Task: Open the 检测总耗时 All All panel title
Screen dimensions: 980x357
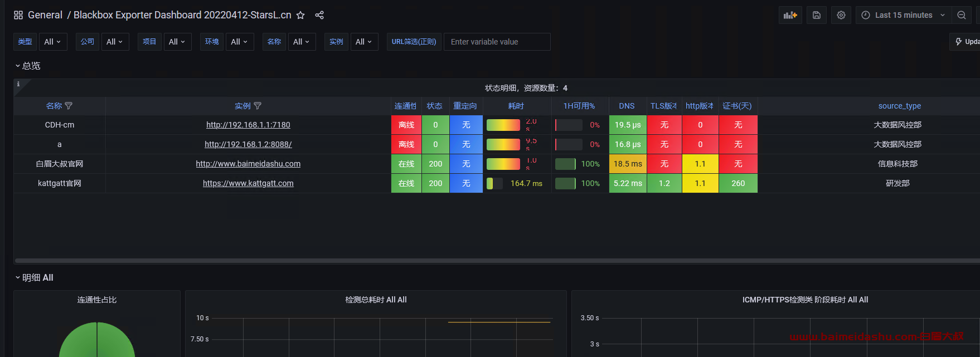Action: pyautogui.click(x=376, y=300)
